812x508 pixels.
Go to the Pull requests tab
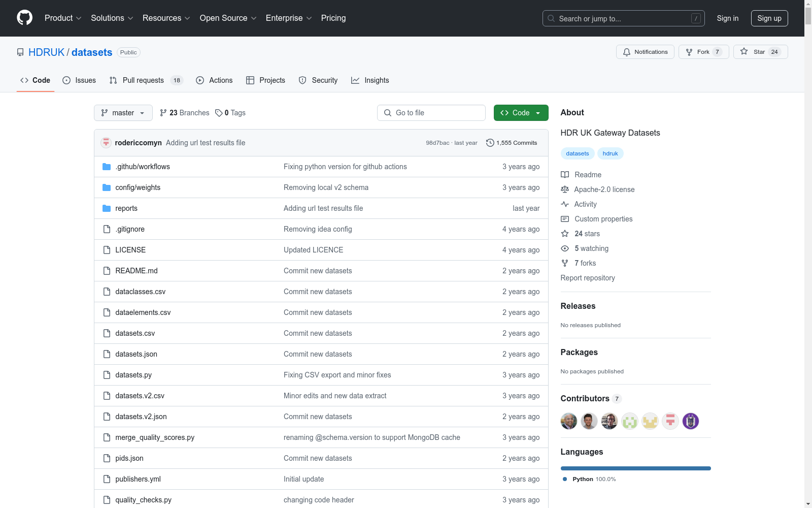click(146, 80)
